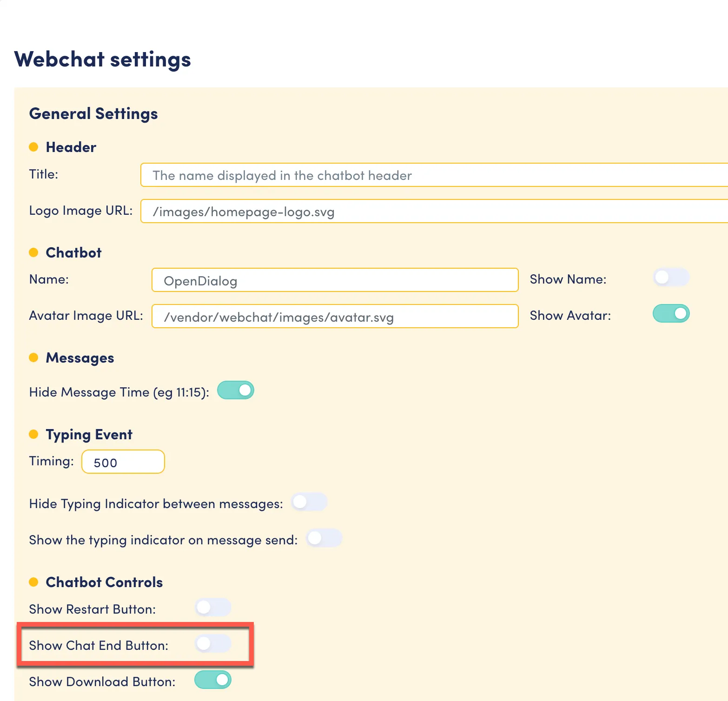
Task: Focus the Logo Image URL field
Action: click(x=434, y=212)
